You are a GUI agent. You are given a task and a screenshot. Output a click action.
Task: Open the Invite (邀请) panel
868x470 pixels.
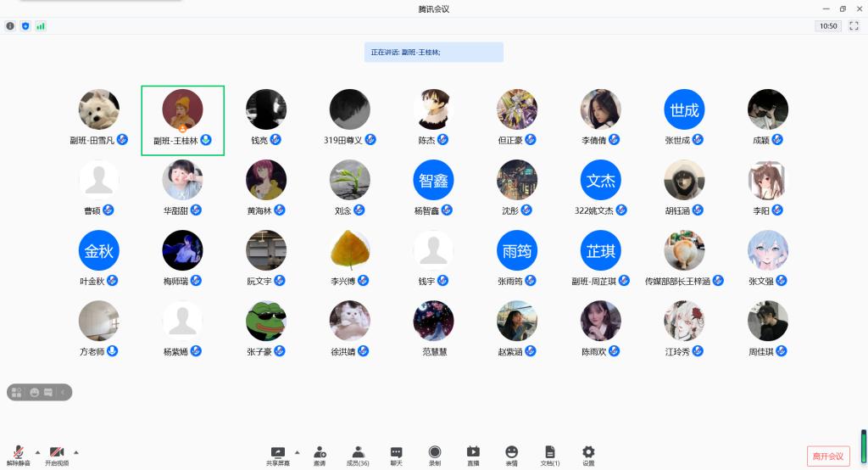coord(320,456)
